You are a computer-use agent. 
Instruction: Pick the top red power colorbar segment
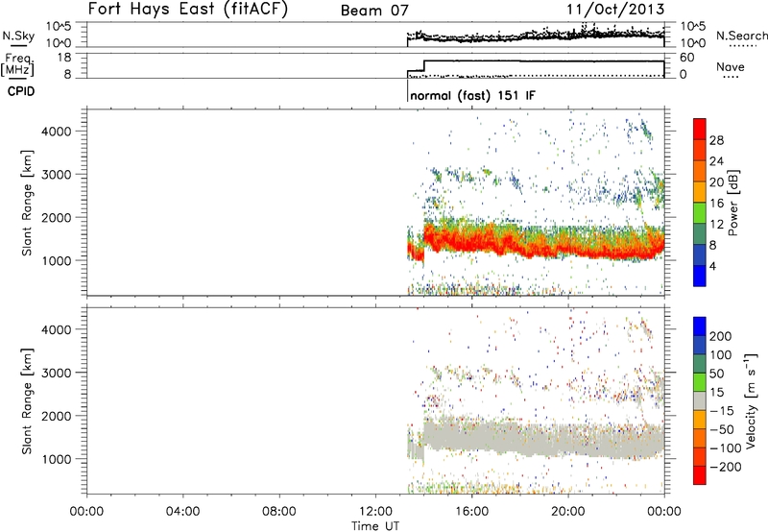[700, 129]
